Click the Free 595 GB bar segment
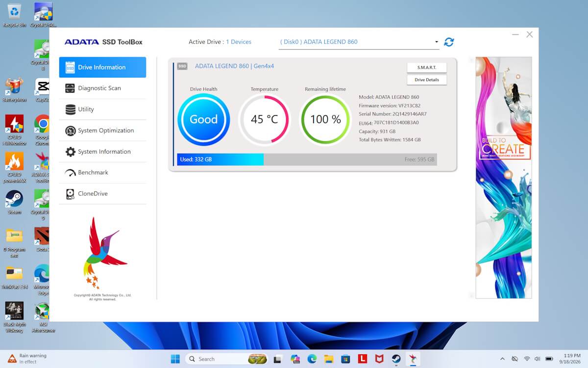 (x=350, y=159)
